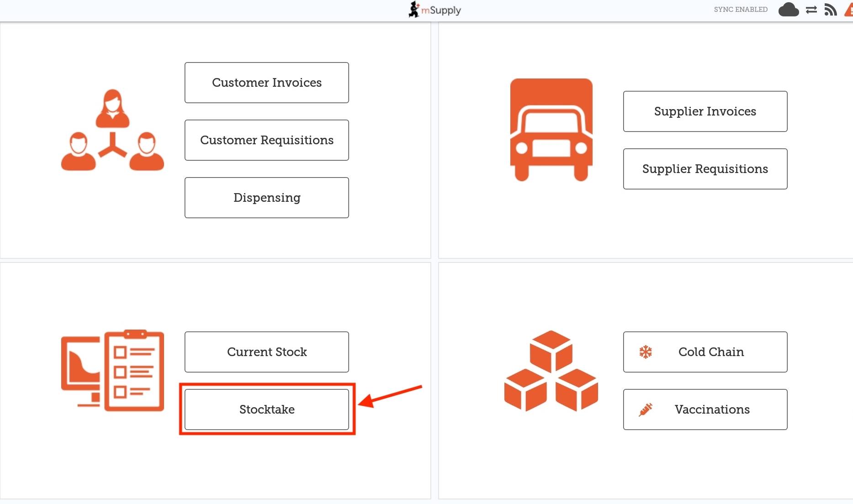Open Customer Invoices
The width and height of the screenshot is (853, 504).
[x=267, y=83]
